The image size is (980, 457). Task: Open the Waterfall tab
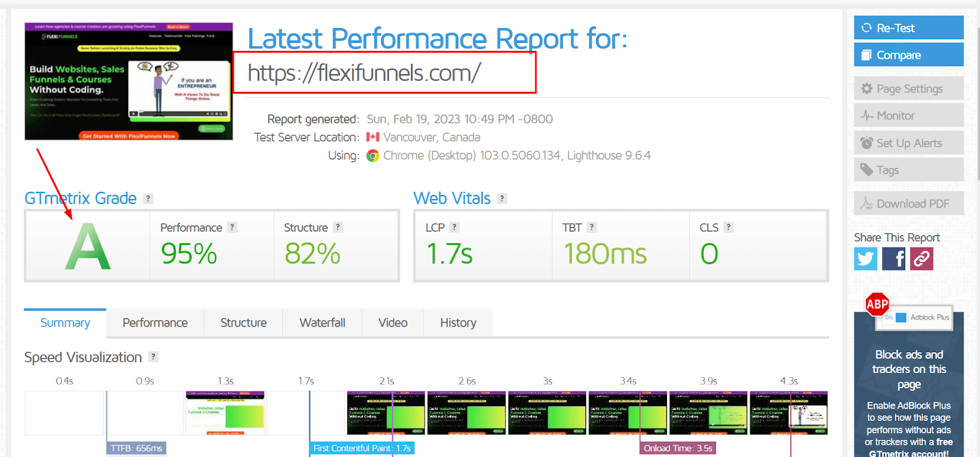pos(322,323)
